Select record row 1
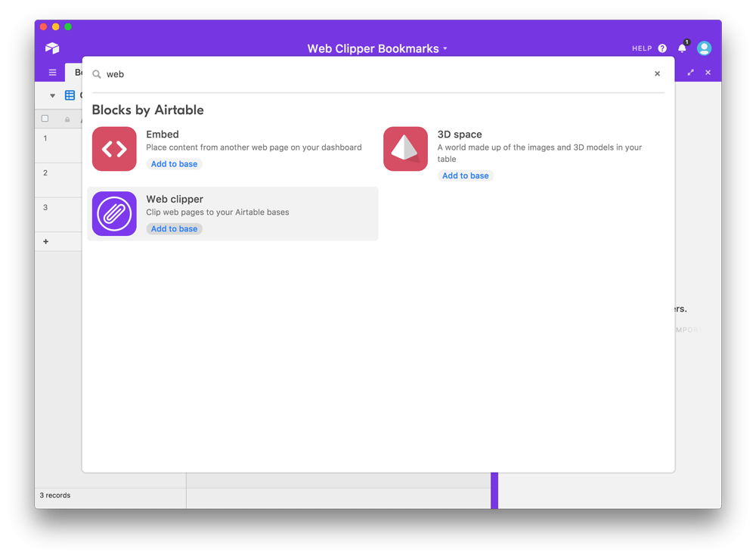The height and width of the screenshot is (558, 756). point(45,138)
